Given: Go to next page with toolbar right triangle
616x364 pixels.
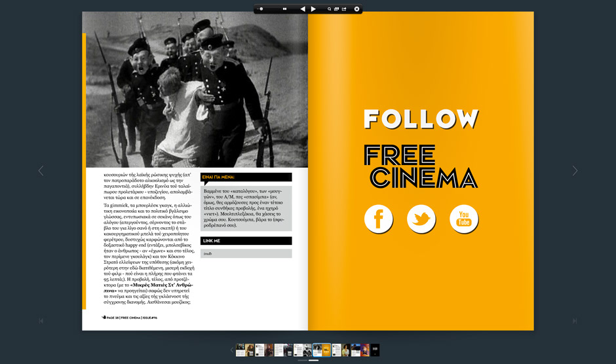Looking at the screenshot, I should coord(313,9).
